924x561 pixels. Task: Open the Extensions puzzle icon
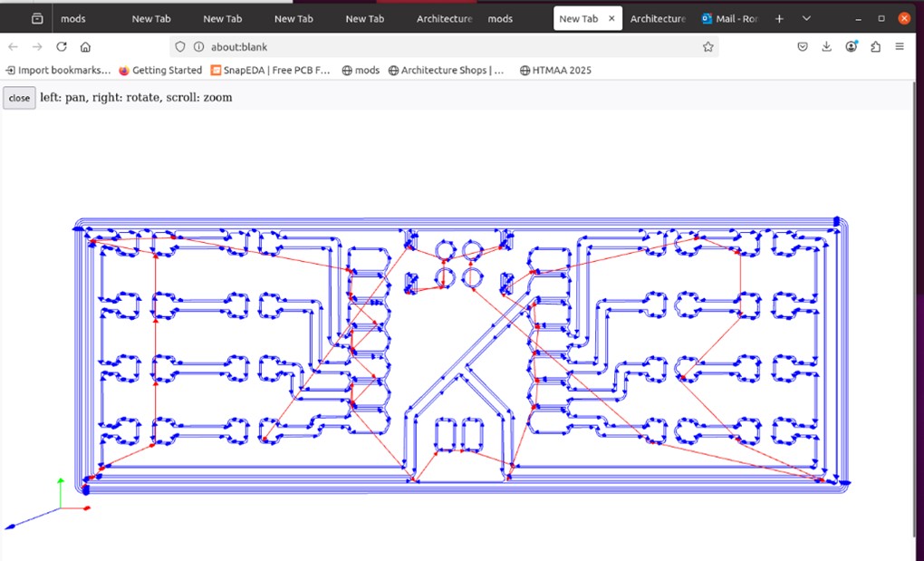pyautogui.click(x=875, y=47)
